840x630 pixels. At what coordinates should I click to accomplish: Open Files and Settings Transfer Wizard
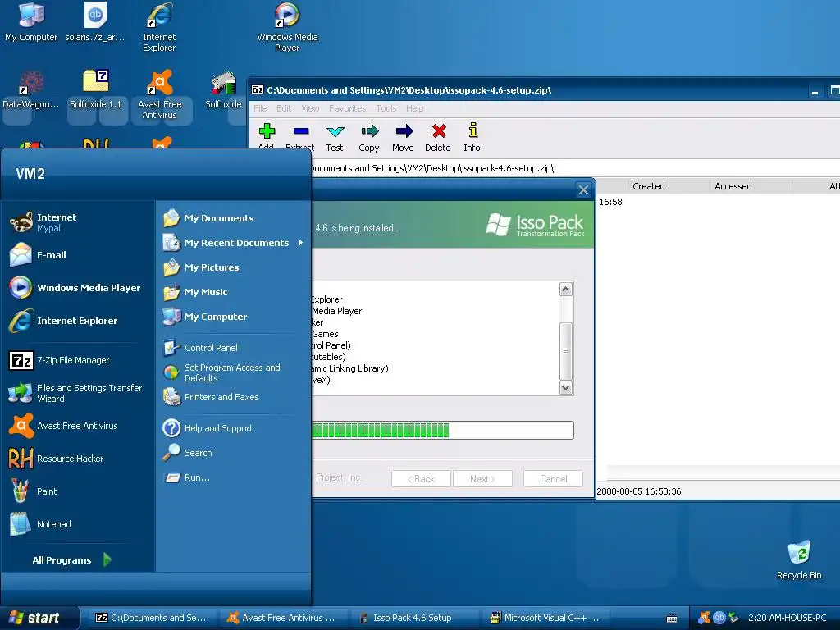click(77, 393)
